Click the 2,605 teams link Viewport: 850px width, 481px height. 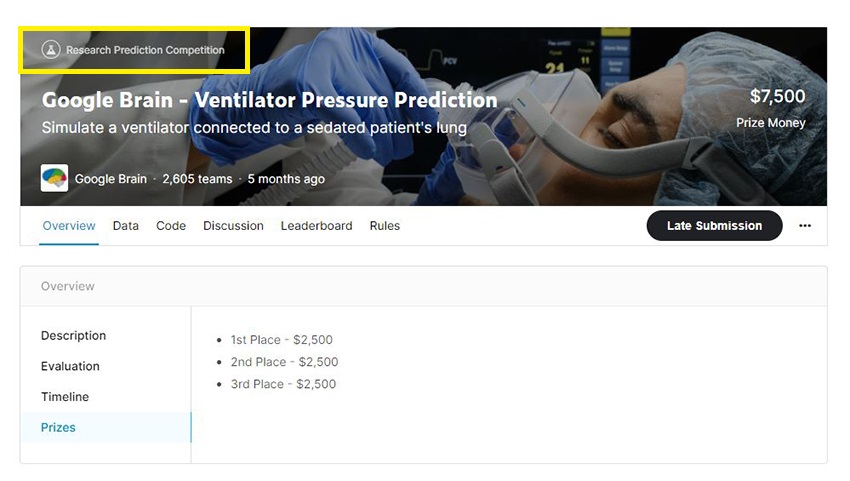coord(197,179)
